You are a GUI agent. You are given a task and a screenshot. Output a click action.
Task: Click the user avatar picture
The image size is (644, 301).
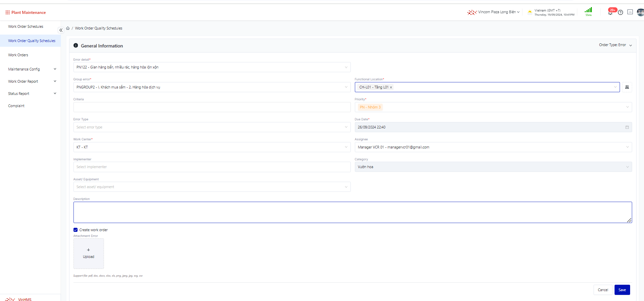[x=640, y=12]
